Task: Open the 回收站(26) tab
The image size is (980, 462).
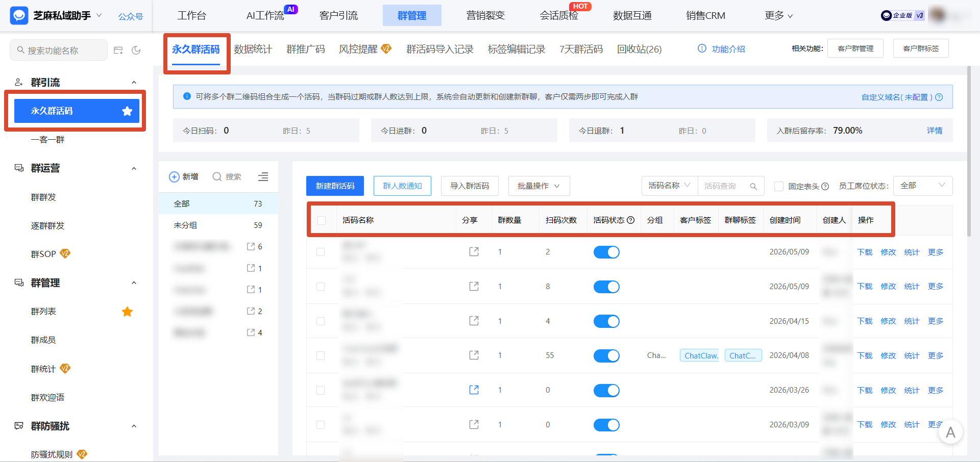Action: click(639, 49)
